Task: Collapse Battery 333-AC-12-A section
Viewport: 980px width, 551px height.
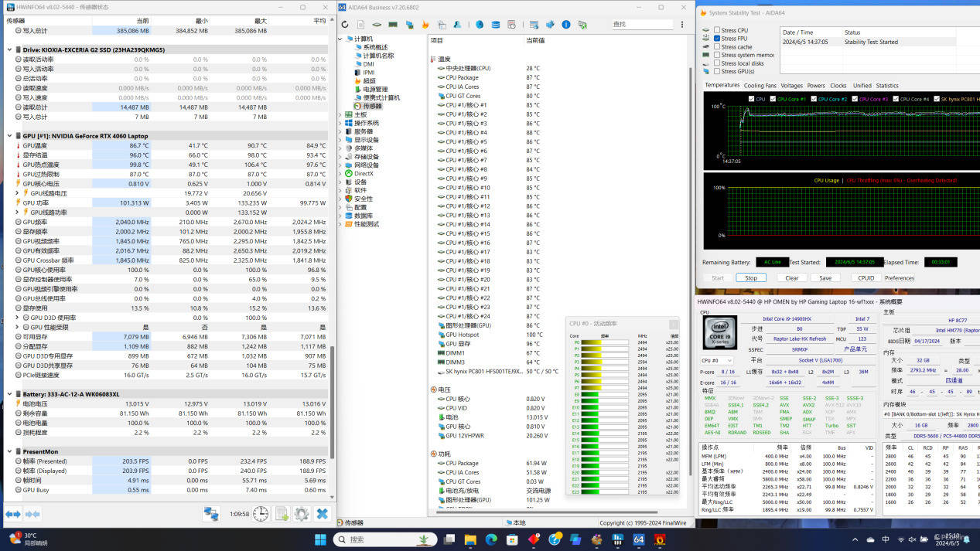Action: click(x=10, y=394)
